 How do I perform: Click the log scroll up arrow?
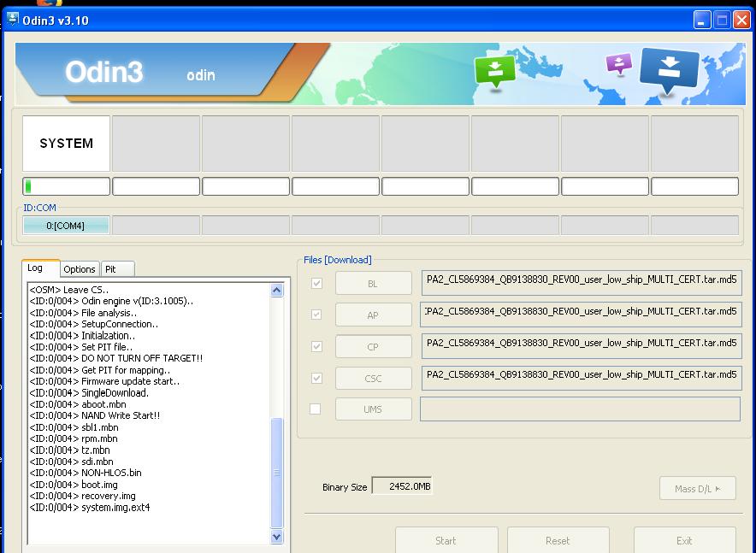click(277, 290)
